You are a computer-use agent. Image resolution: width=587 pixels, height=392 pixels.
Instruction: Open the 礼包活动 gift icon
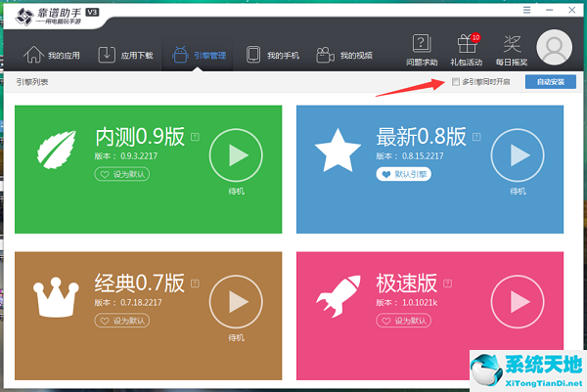pos(467,50)
